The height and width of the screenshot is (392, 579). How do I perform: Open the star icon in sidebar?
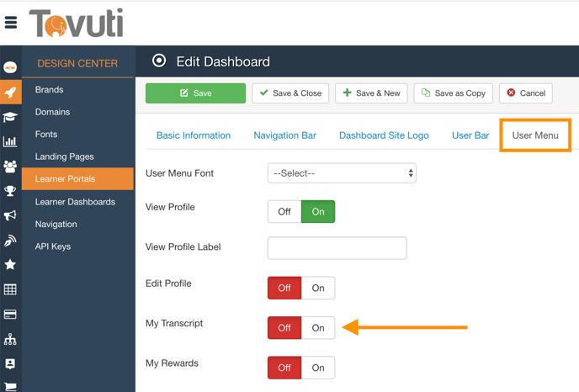click(x=10, y=264)
